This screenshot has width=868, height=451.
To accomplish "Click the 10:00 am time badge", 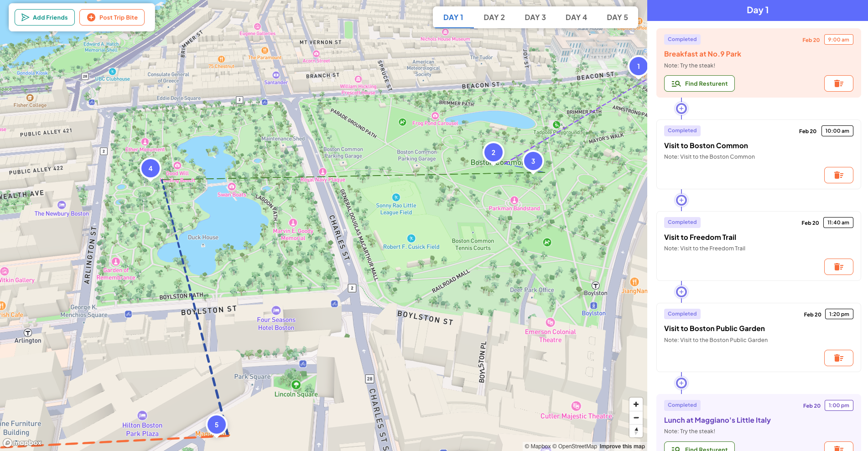I will coord(837,131).
